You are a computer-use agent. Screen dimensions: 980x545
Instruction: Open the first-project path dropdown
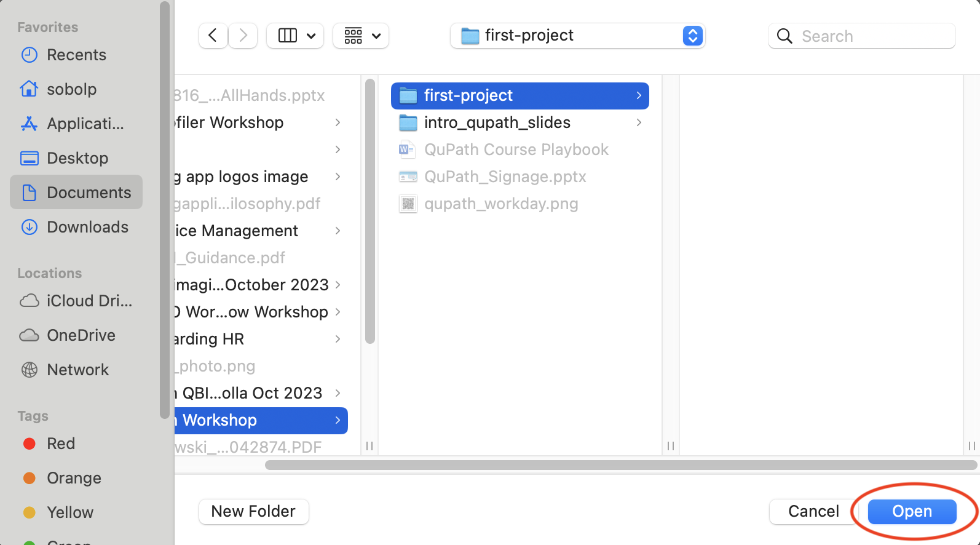(692, 36)
